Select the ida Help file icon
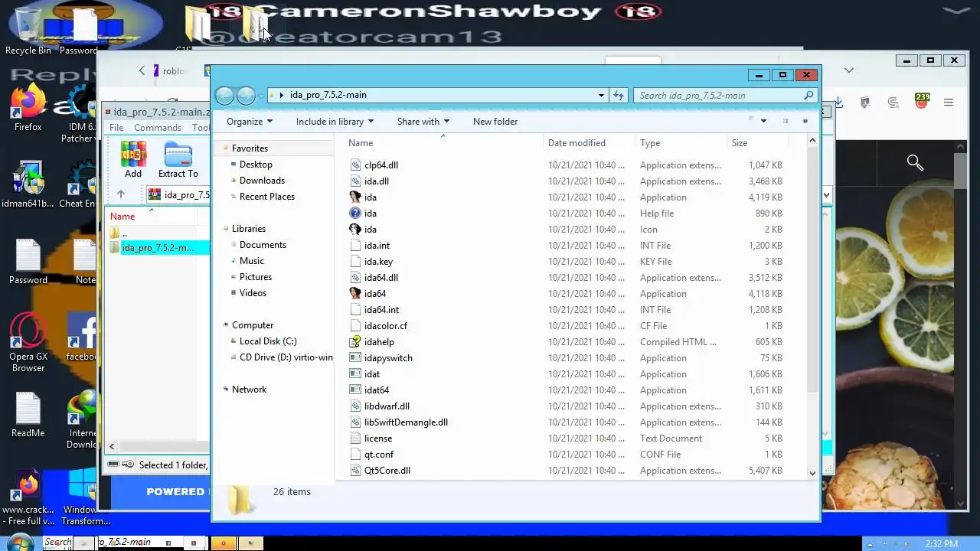980x551 pixels. tap(355, 214)
